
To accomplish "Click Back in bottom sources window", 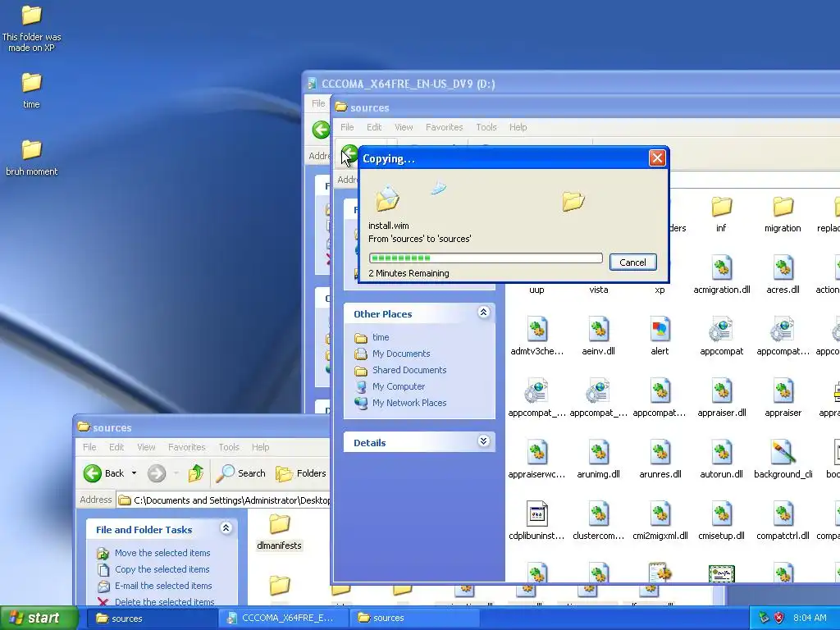I will click(x=104, y=473).
